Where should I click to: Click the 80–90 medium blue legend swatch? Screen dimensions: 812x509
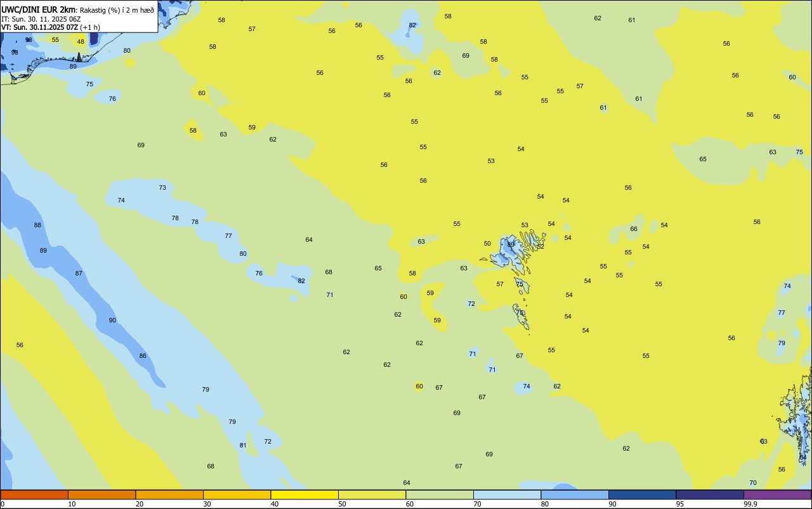575,494
